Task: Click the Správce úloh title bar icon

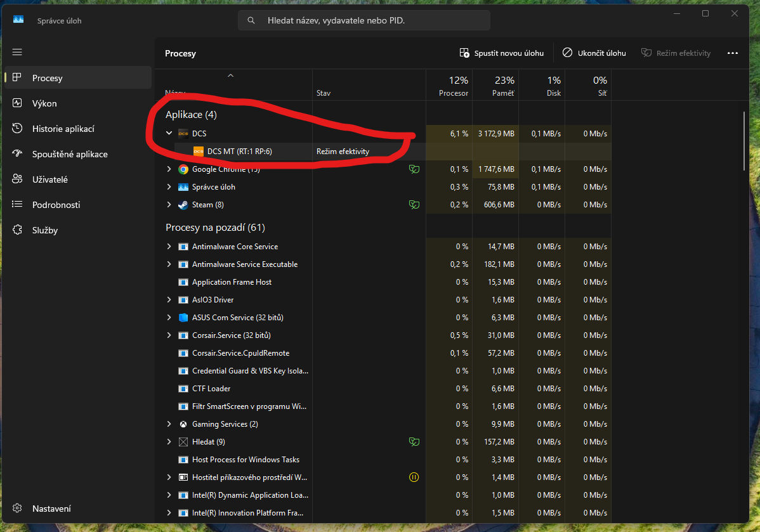Action: pos(18,20)
